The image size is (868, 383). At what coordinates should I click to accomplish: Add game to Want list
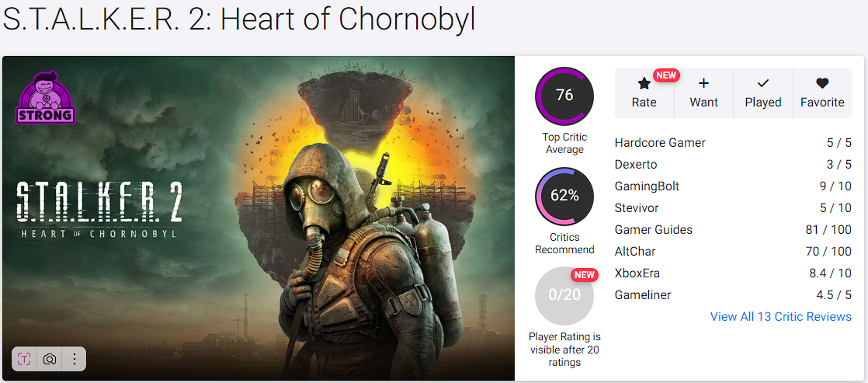(703, 93)
